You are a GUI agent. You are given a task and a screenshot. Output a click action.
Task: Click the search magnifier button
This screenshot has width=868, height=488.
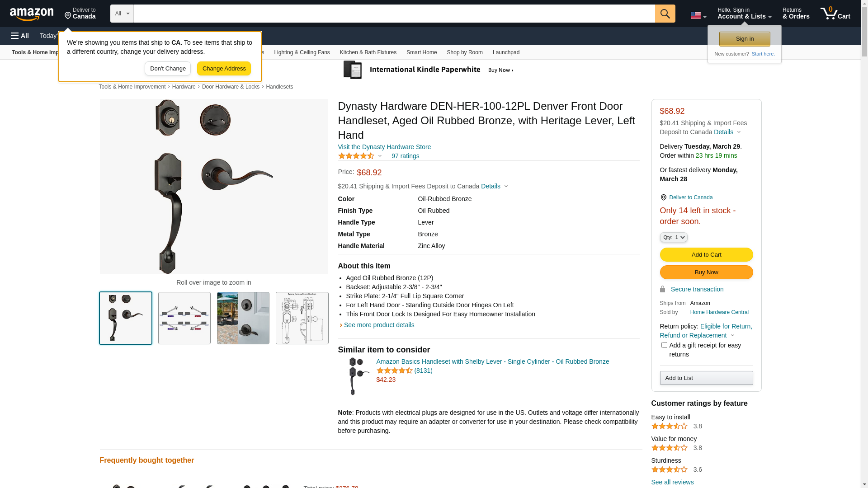pos(665,14)
